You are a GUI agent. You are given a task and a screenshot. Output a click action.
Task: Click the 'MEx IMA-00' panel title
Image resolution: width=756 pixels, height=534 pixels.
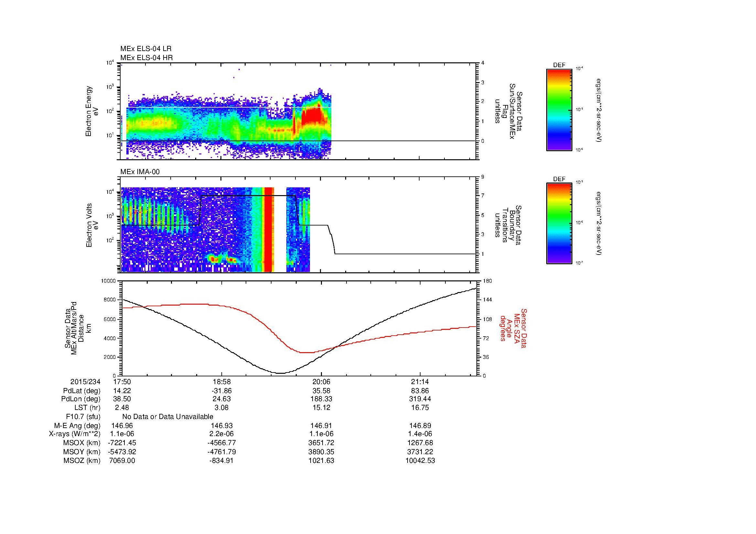coord(140,172)
